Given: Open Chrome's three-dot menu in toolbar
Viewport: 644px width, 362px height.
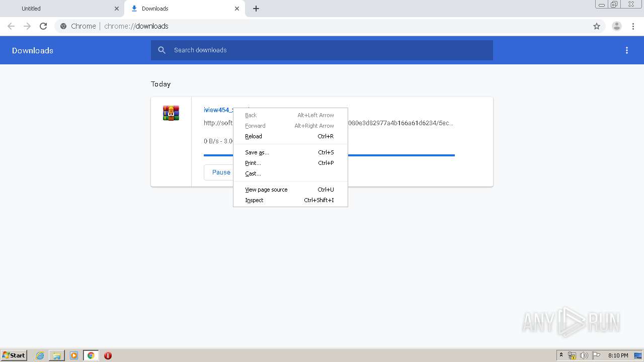Looking at the screenshot, I should point(633,26).
